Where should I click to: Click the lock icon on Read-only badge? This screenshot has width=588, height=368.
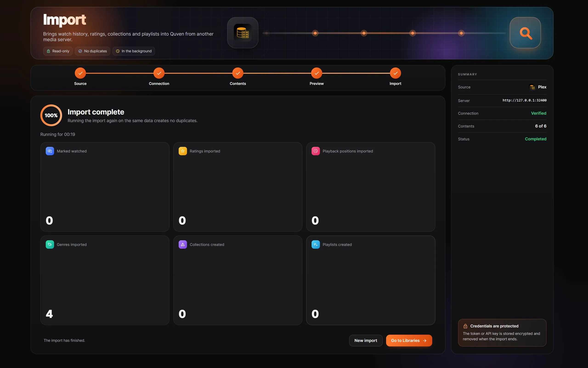[48, 51]
